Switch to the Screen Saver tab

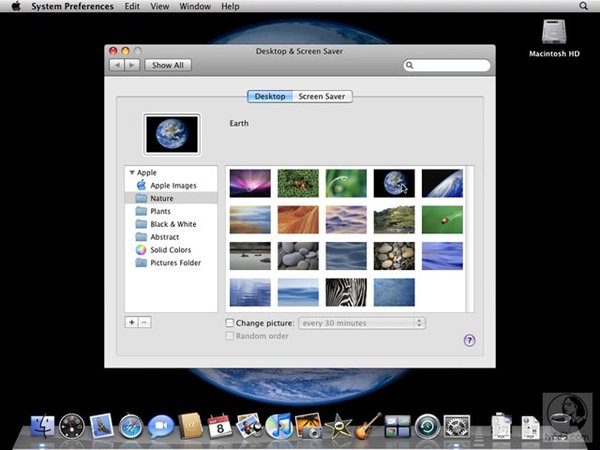(x=322, y=96)
